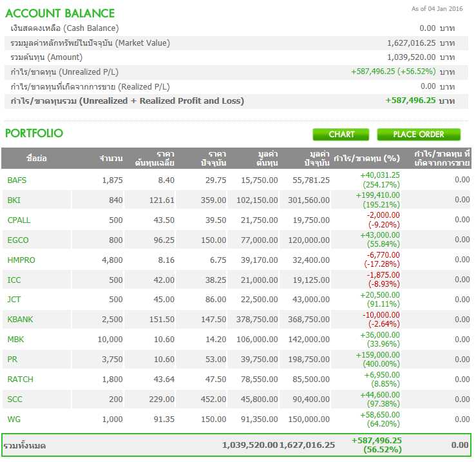Select the JCT ticker link
The width and height of the screenshot is (476, 462).
coord(14,300)
